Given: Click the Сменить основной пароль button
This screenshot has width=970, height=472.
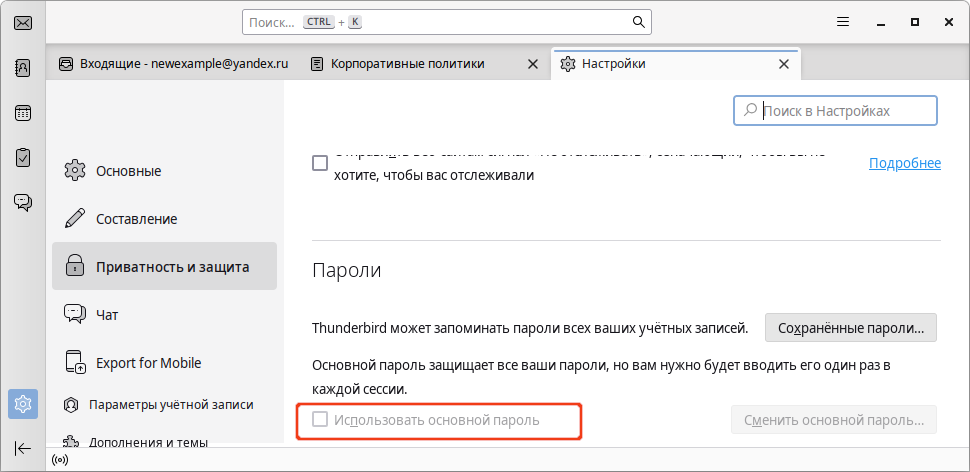Looking at the screenshot, I should tap(834, 420).
